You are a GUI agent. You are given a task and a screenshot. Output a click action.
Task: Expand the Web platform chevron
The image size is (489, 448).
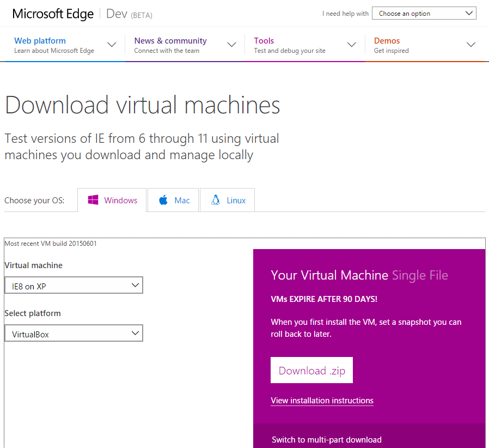112,45
